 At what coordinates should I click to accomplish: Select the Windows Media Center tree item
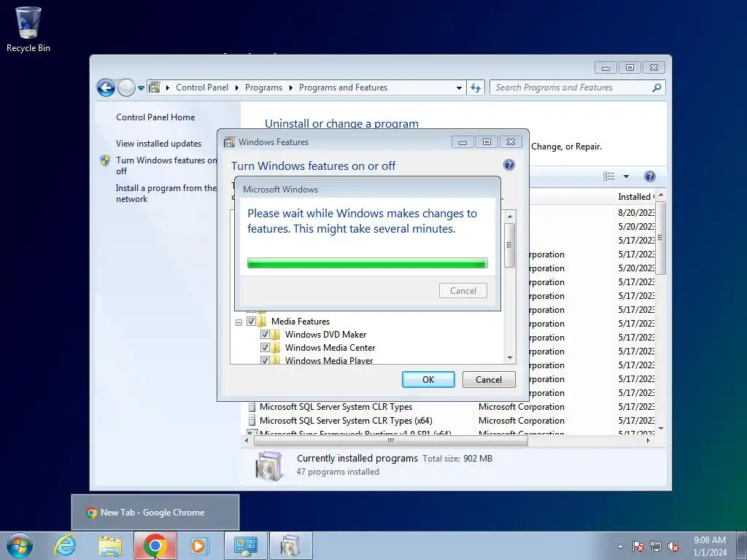pyautogui.click(x=330, y=348)
